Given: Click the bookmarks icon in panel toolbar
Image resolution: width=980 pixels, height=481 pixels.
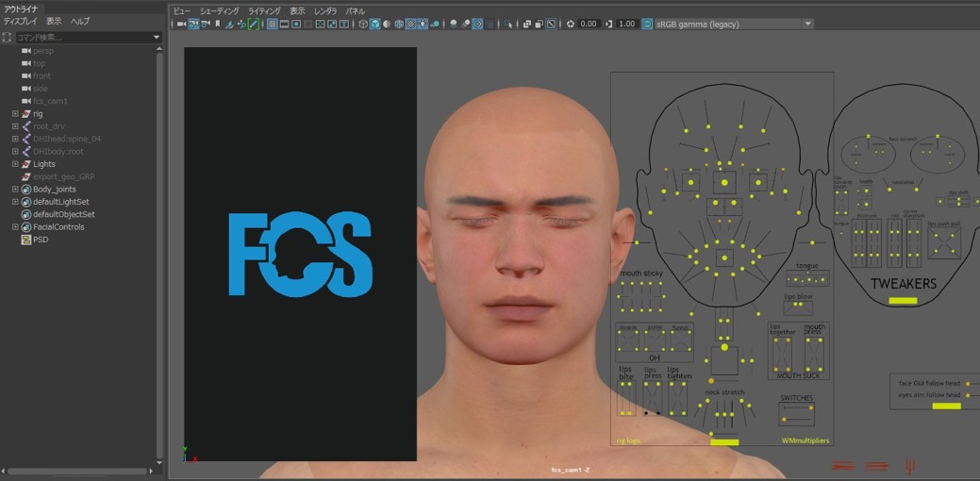Looking at the screenshot, I should (x=218, y=24).
